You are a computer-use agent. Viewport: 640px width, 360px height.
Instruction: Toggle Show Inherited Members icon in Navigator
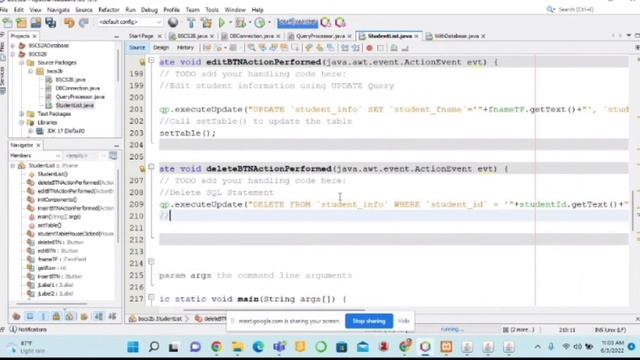coord(16,316)
